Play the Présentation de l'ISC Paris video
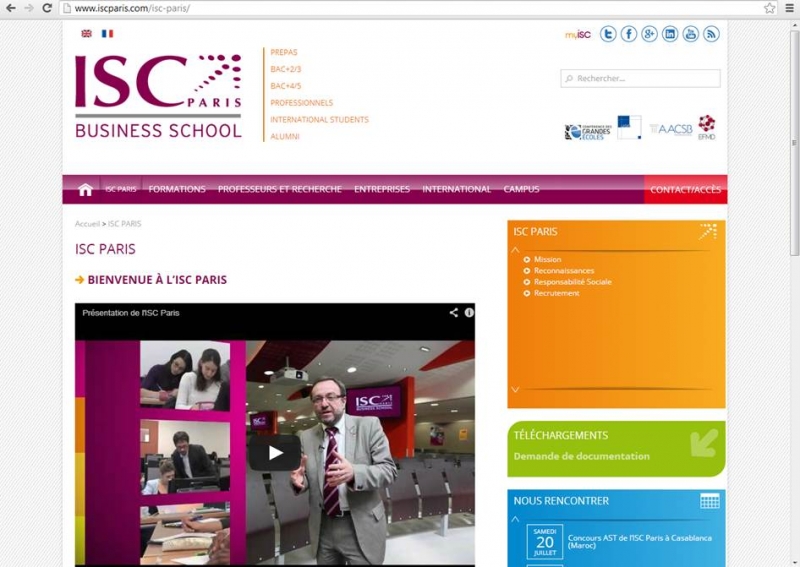Image resolution: width=800 pixels, height=567 pixels. click(x=274, y=453)
